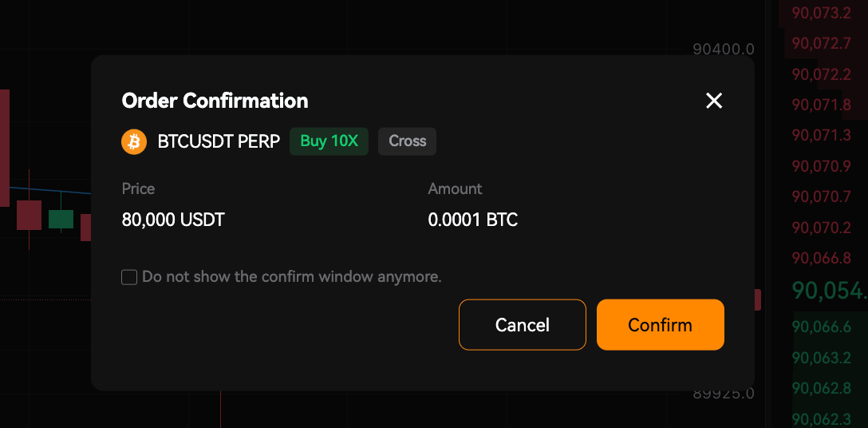868x428 pixels.
Task: Close the Order Confirmation dialog with X
Action: (x=714, y=101)
